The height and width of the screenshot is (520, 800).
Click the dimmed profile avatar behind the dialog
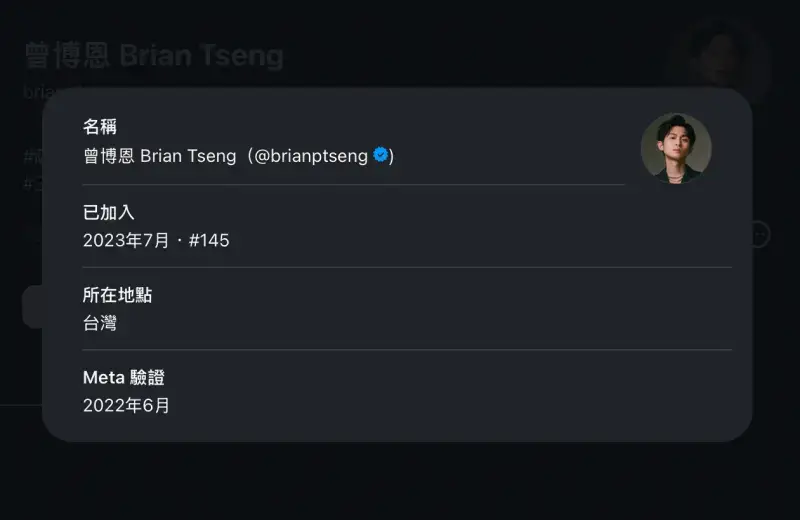pos(720,60)
